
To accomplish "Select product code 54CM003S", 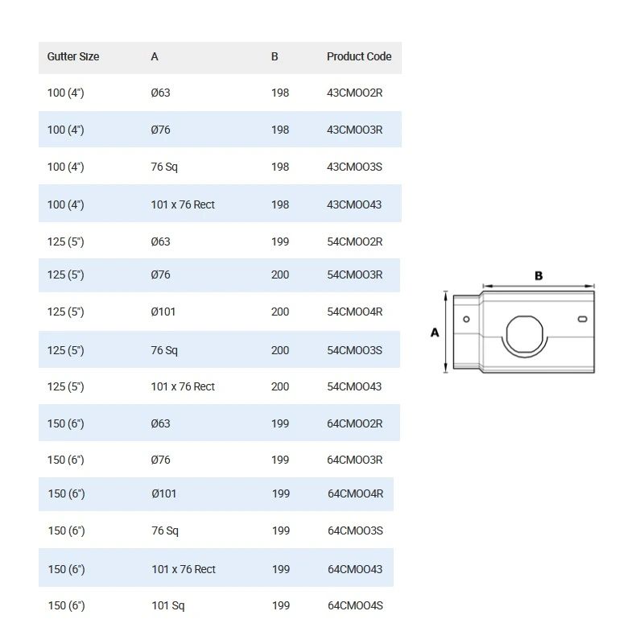I will point(354,350).
